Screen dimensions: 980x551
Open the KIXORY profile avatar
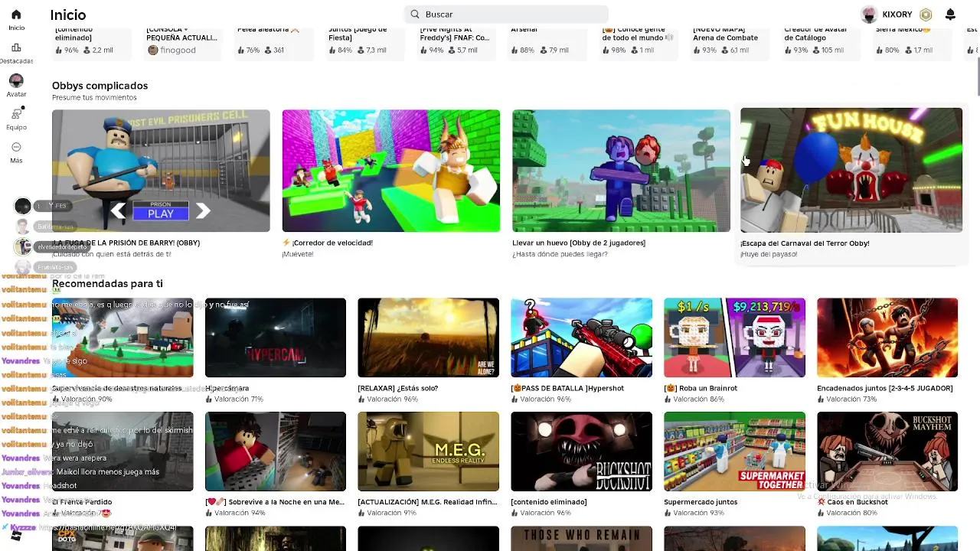(869, 15)
